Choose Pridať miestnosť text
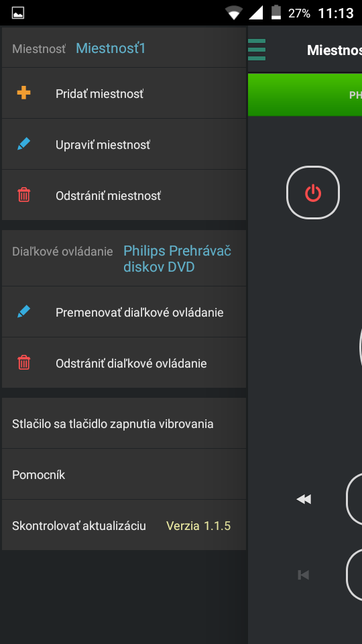Screen dimensions: 362x644 coord(100,94)
